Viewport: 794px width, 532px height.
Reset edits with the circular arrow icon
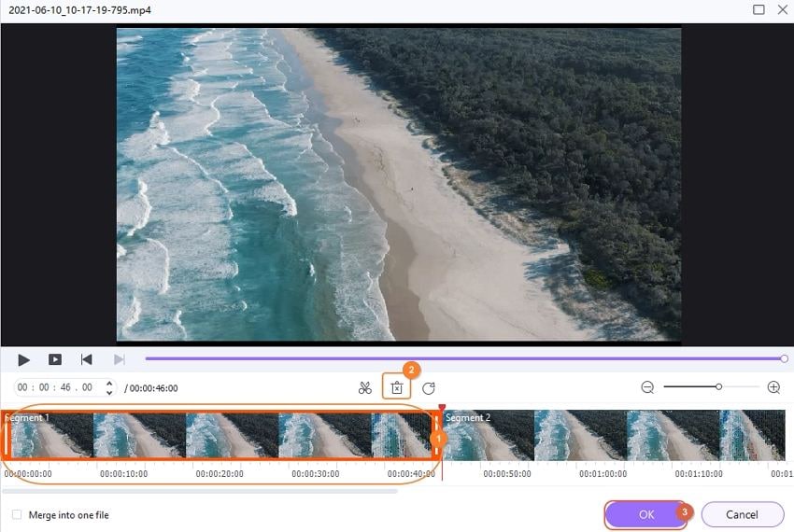coord(429,388)
